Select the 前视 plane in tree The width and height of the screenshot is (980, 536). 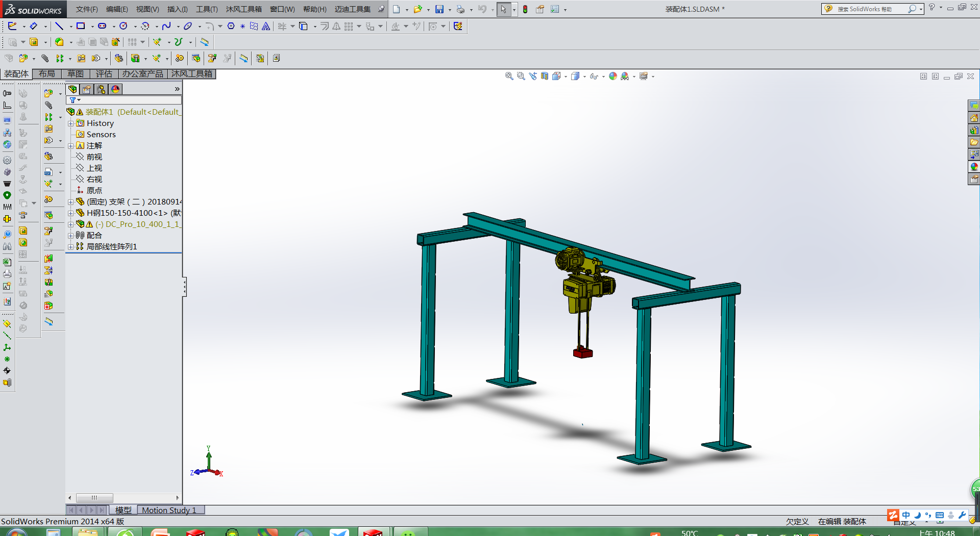point(94,157)
